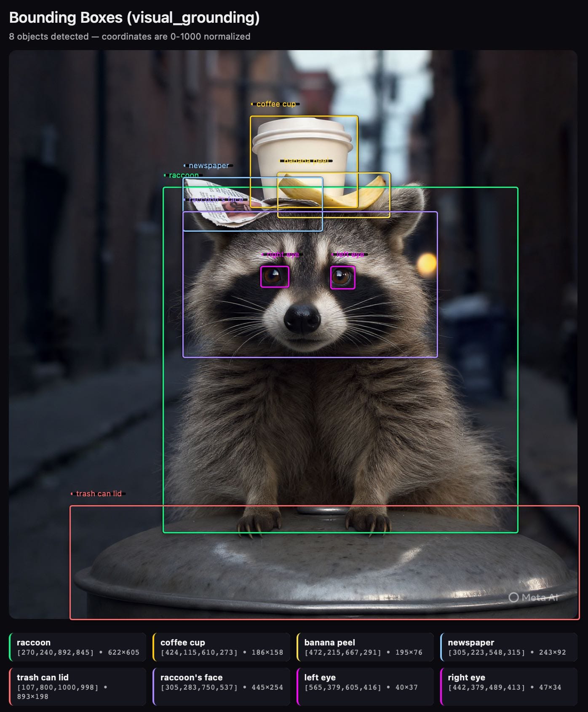Click the 'banana peel' label on the image

306,161
